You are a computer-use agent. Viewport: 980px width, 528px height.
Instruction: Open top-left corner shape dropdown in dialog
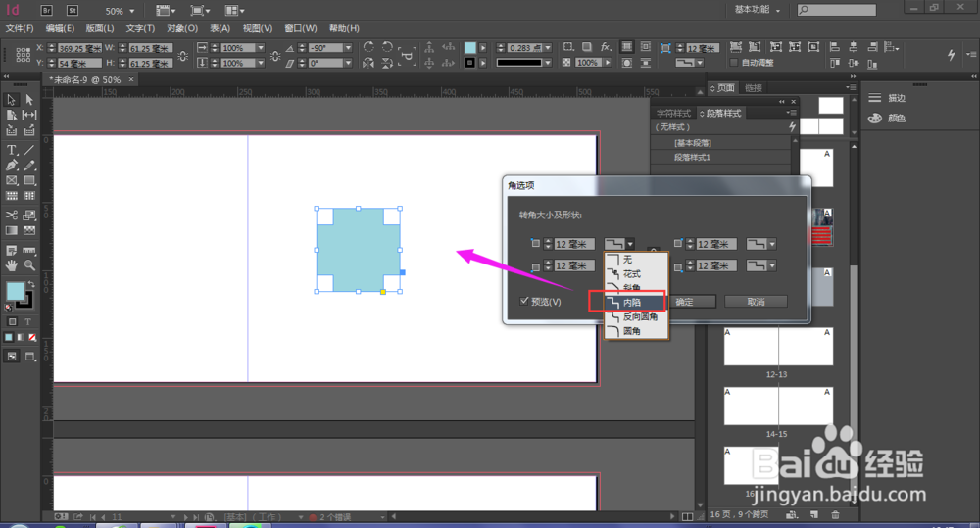[x=619, y=244]
